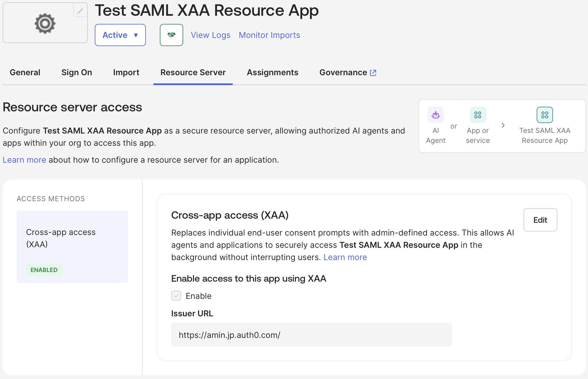Open the Sign On tab
The width and height of the screenshot is (588, 379).
click(77, 72)
